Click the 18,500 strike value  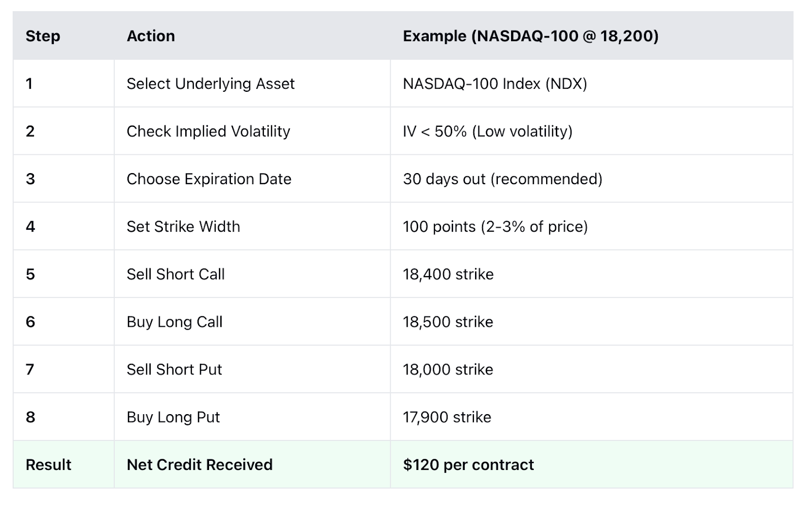[448, 322]
